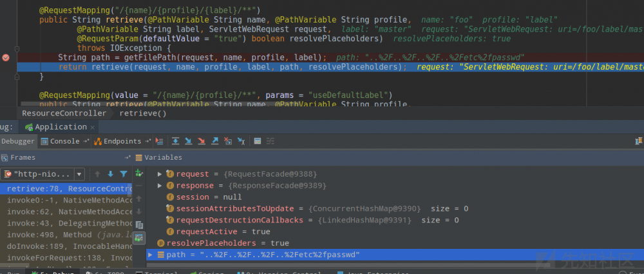Viewport: 644px width, 274px height.
Task: Click the hide arrow on the Frames header
Action: click(128, 157)
